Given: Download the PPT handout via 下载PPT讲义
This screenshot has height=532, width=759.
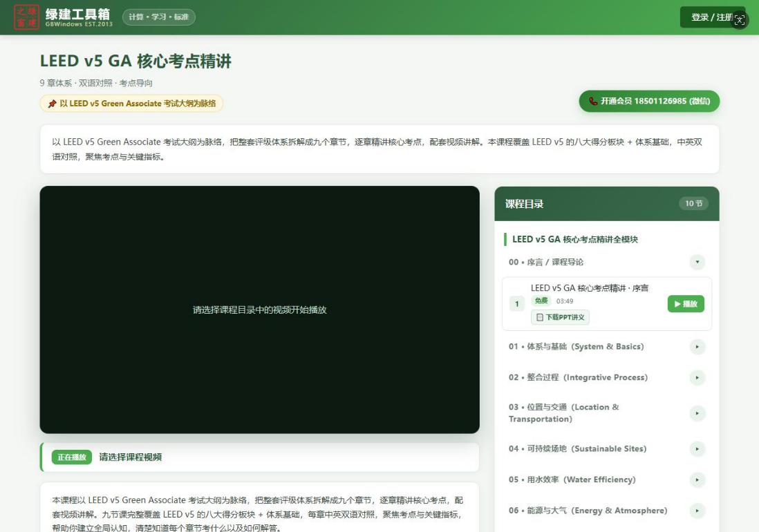Looking at the screenshot, I should click(x=560, y=317).
